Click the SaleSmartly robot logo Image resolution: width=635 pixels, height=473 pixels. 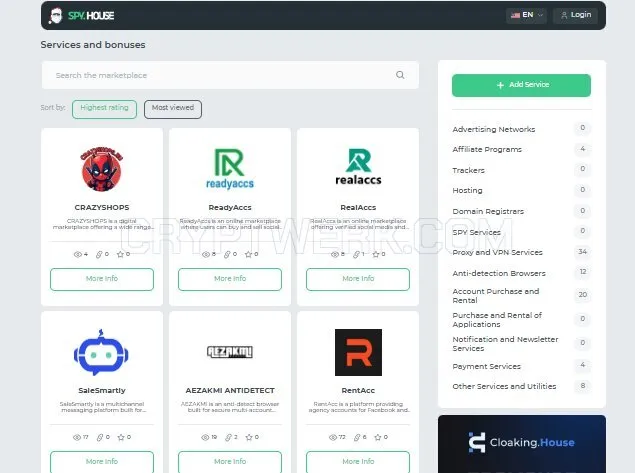click(x=101, y=352)
